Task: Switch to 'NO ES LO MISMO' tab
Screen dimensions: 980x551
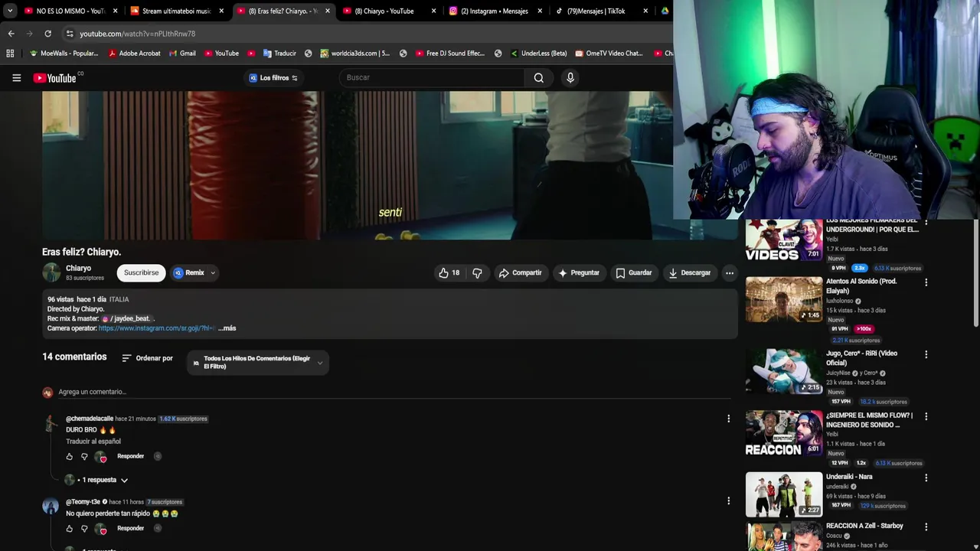Action: point(72,11)
